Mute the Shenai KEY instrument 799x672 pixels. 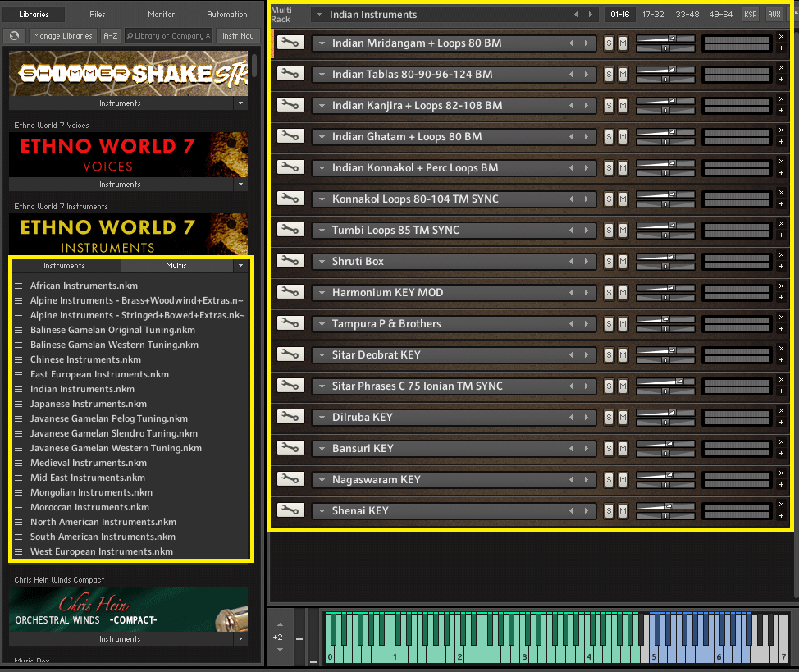click(x=623, y=511)
